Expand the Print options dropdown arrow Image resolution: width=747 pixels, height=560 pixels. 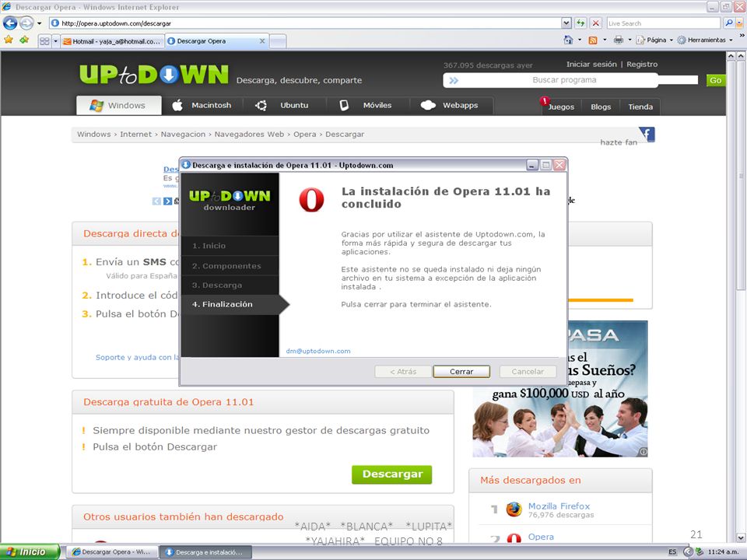point(630,40)
